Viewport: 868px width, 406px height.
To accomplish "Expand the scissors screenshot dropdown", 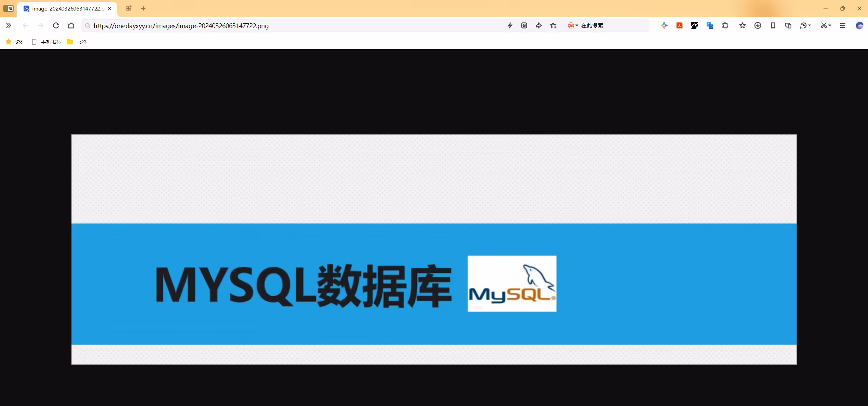I will (x=830, y=25).
